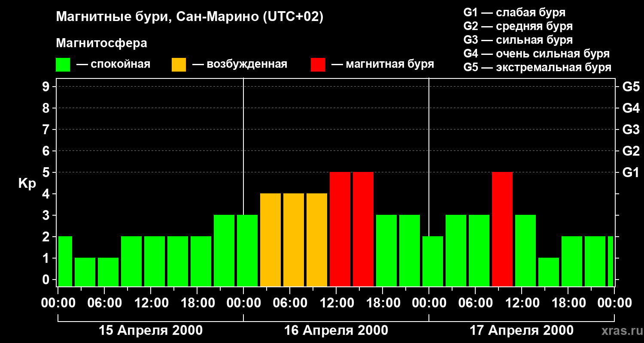Click the G5 storm level label on axis
Viewport: 644px width, 343px height.
(631, 87)
